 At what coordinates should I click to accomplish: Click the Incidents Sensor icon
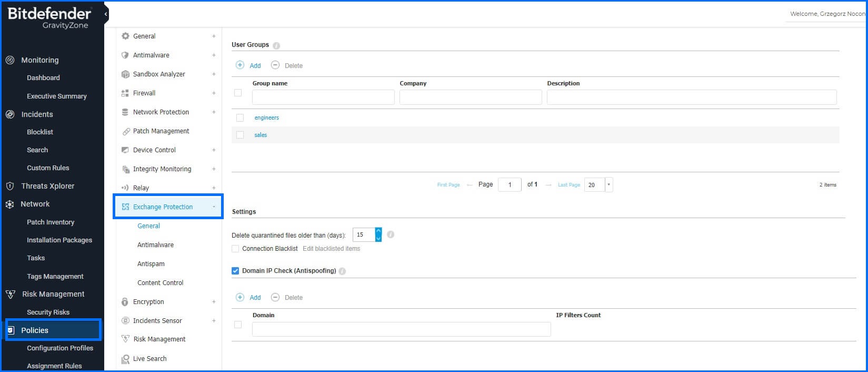[125, 321]
